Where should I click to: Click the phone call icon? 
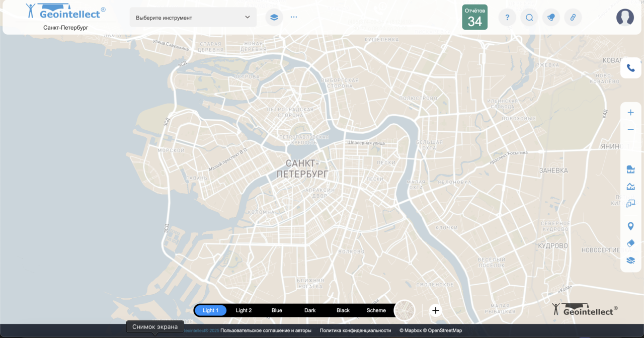coord(630,68)
